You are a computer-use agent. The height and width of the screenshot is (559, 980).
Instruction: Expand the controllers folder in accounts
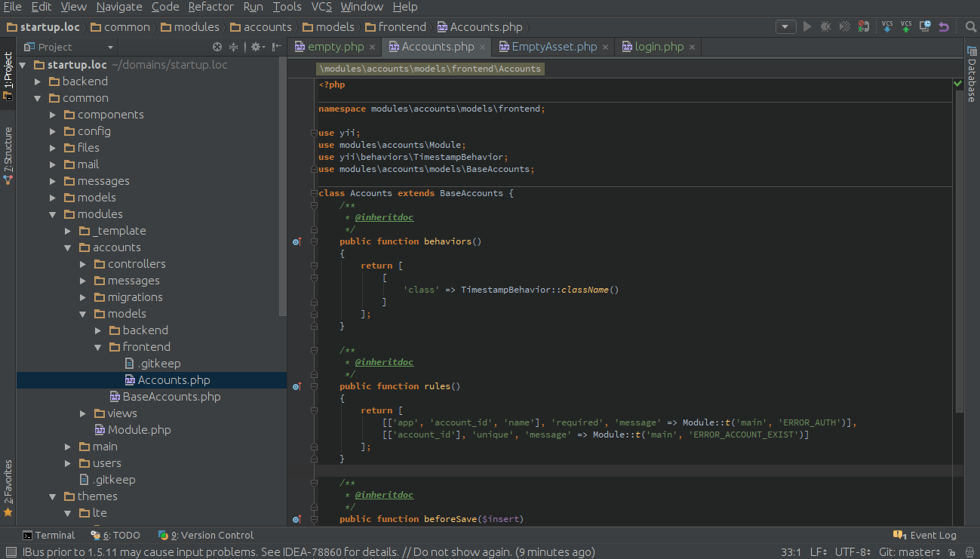point(84,264)
